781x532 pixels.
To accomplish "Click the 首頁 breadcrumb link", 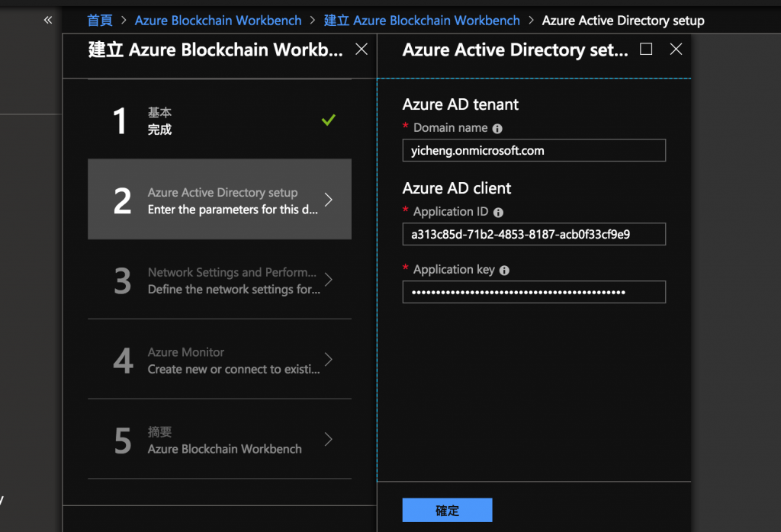I will (100, 21).
